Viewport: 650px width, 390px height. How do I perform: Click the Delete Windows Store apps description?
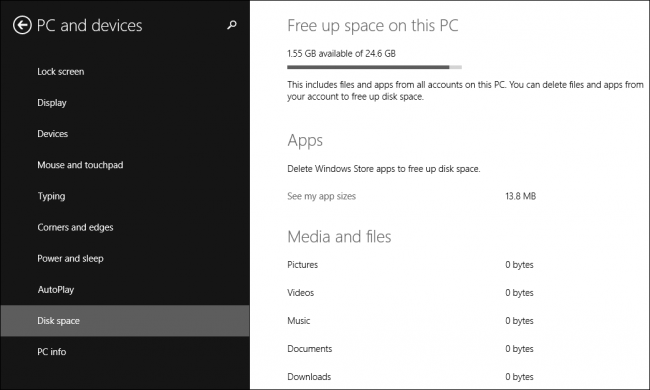pyautogui.click(x=383, y=169)
